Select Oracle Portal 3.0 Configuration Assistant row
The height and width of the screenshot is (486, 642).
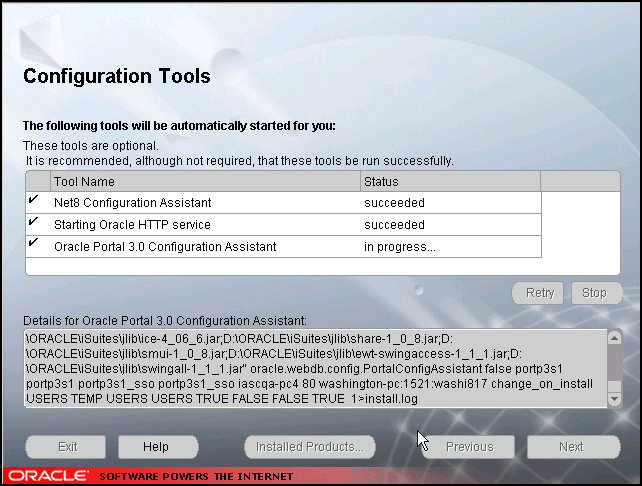[283, 247]
